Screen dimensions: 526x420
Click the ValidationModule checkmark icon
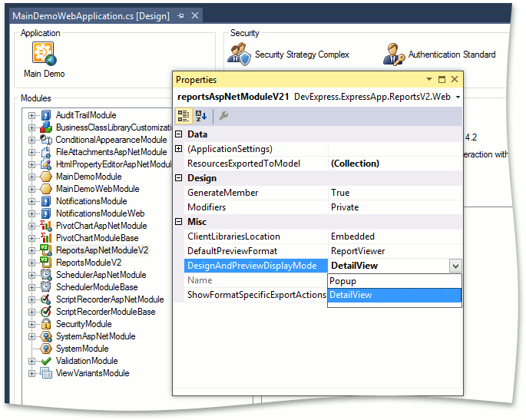coord(46,361)
